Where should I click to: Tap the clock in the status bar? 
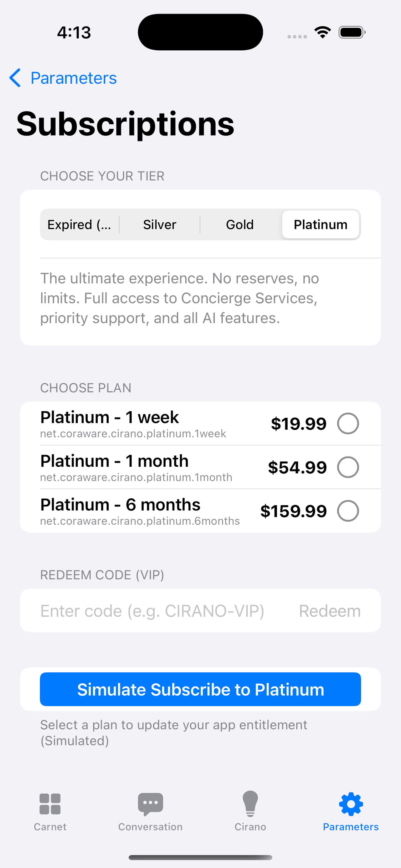pos(73,32)
